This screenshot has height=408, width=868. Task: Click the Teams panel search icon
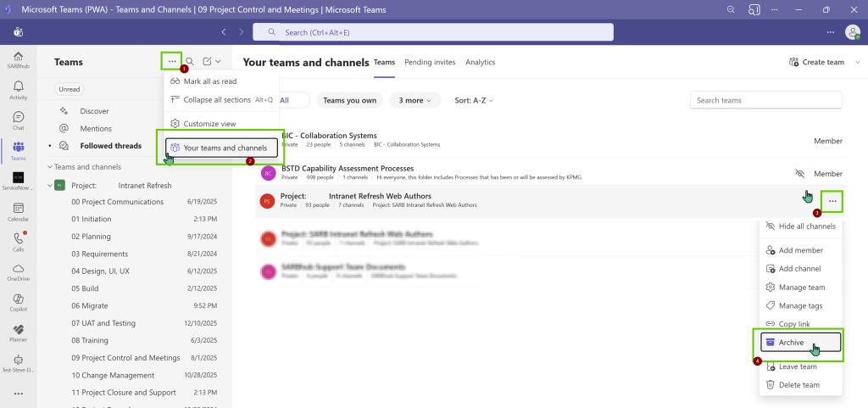(x=190, y=62)
